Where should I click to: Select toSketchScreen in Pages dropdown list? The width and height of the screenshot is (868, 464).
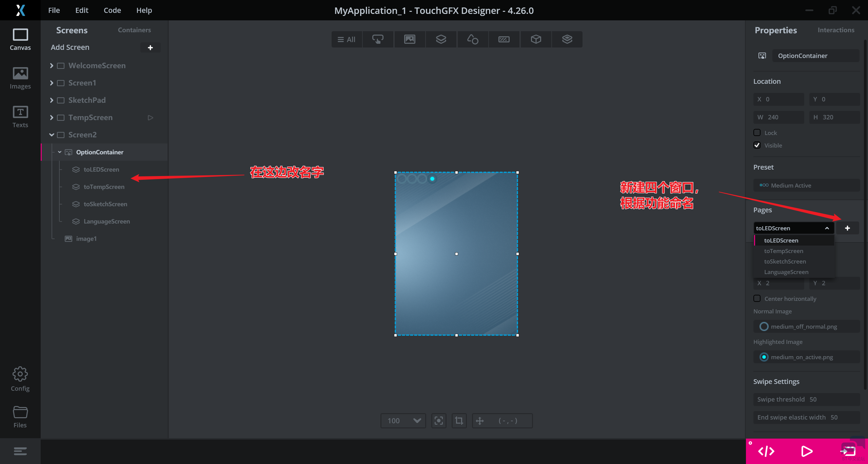pos(785,262)
